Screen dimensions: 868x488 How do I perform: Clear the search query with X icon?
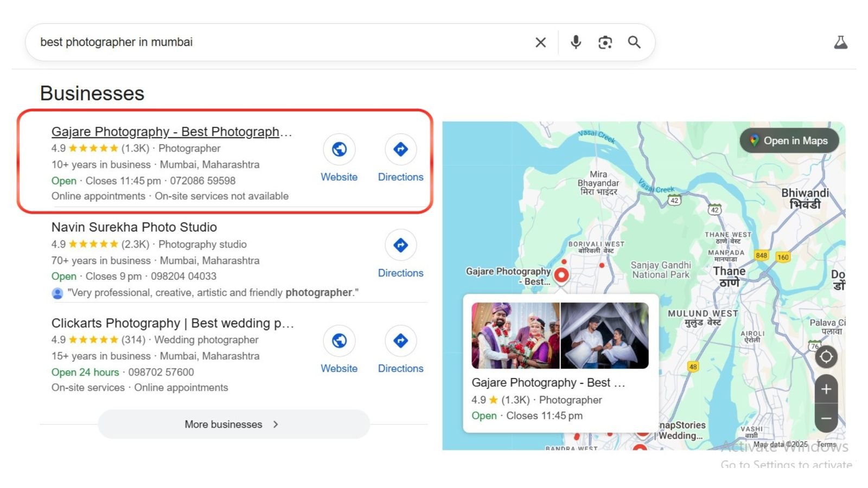pos(540,42)
